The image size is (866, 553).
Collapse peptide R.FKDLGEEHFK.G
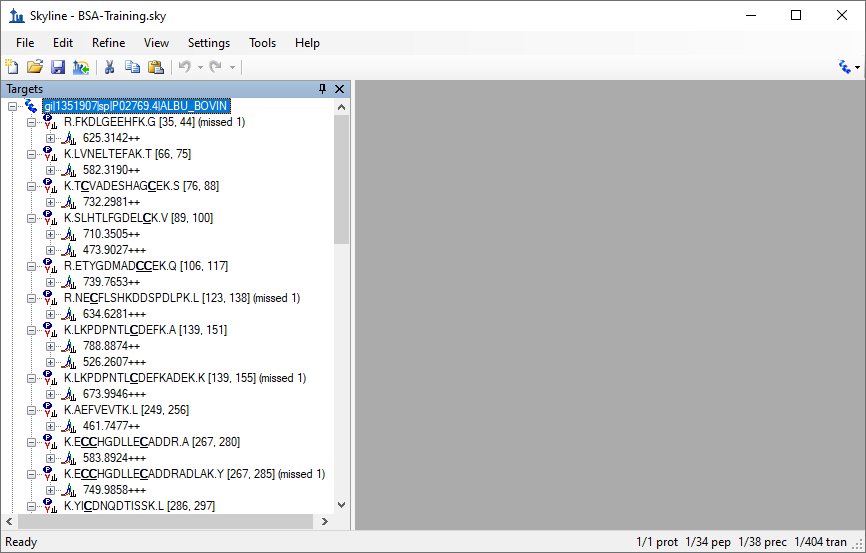coord(31,122)
